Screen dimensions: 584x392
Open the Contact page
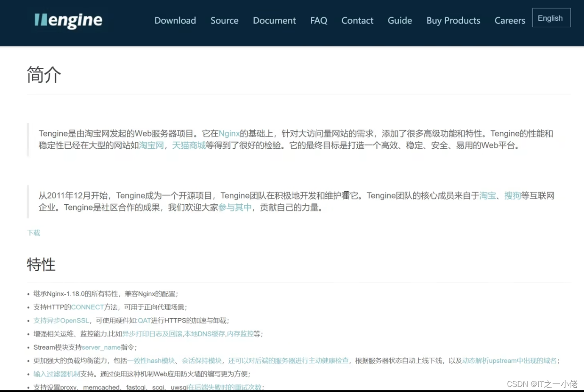[x=357, y=20]
